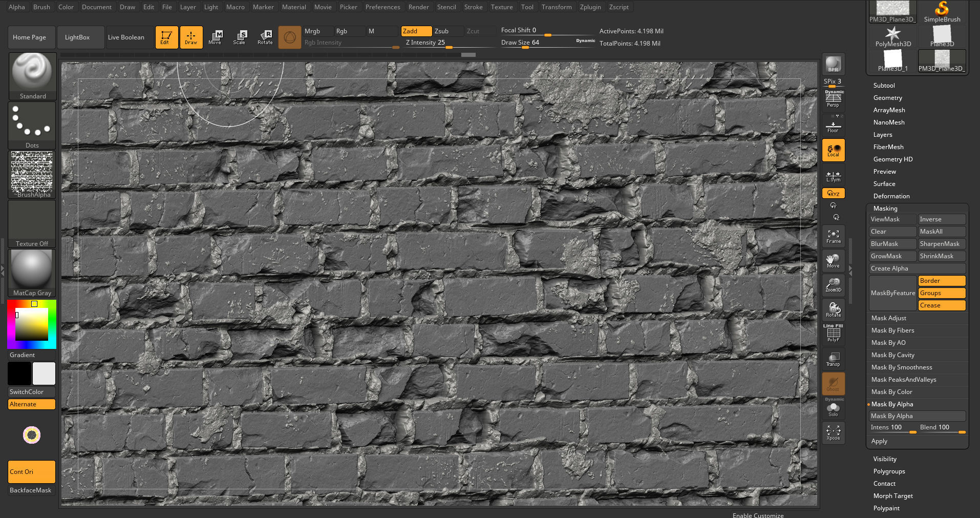Toggle Zadd sculpting mode
The width and height of the screenshot is (980, 518).
(x=416, y=31)
